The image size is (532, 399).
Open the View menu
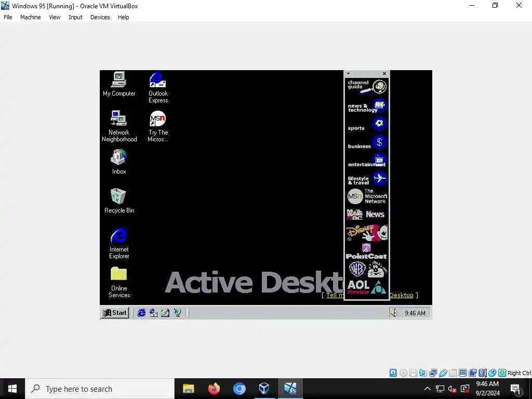click(x=55, y=17)
